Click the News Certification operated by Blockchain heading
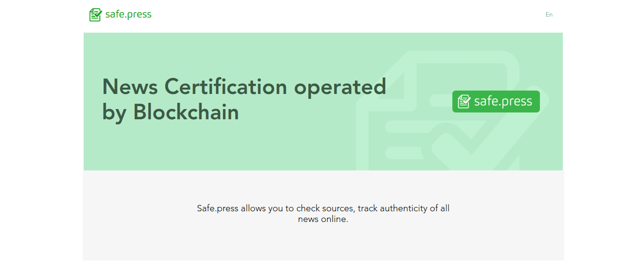The image size is (644, 278). [244, 99]
